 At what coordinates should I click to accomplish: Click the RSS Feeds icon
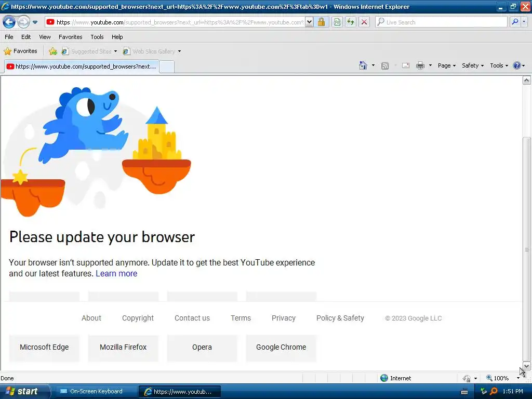385,65
